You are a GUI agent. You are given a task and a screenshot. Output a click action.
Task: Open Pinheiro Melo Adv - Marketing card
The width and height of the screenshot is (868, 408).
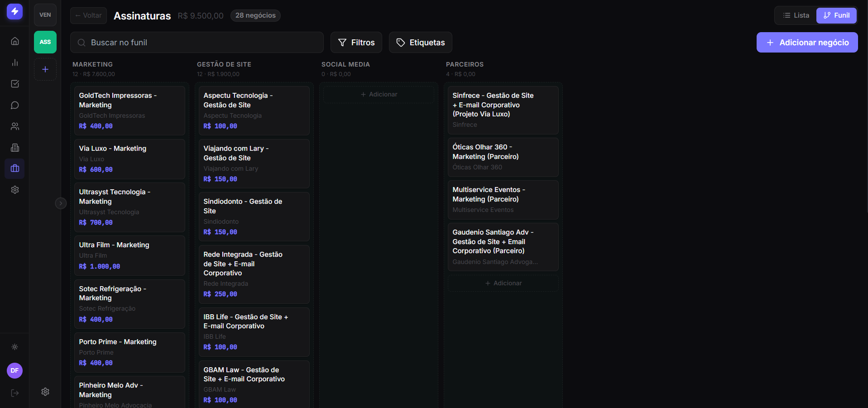pos(129,392)
